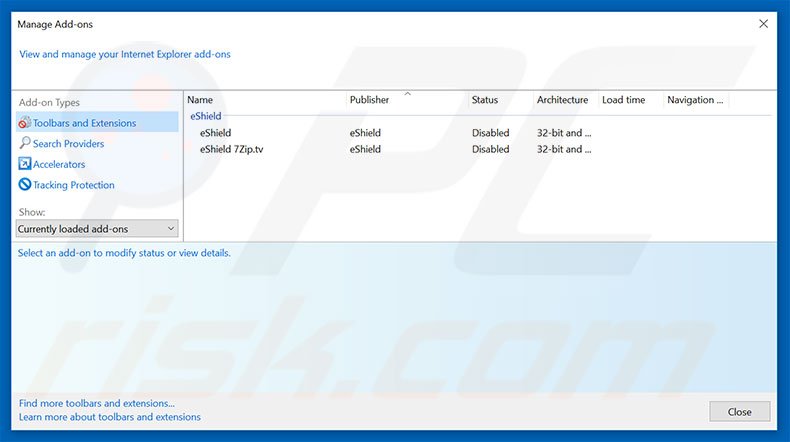Open the Currently loaded add-ons dropdown
The height and width of the screenshot is (442, 790).
pyautogui.click(x=97, y=229)
